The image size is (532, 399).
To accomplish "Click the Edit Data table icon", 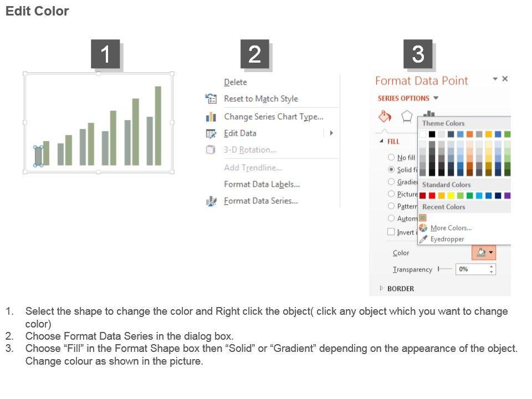I will point(211,134).
